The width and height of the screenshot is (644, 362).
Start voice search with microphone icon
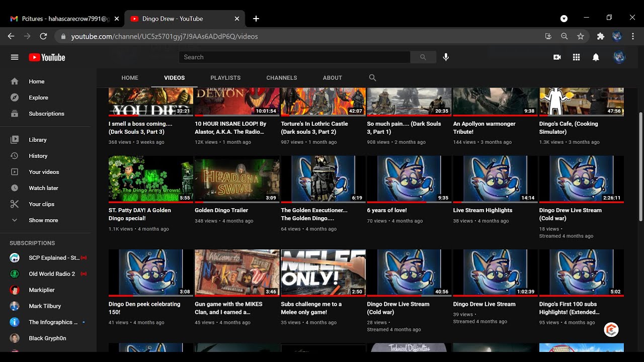[x=446, y=57]
